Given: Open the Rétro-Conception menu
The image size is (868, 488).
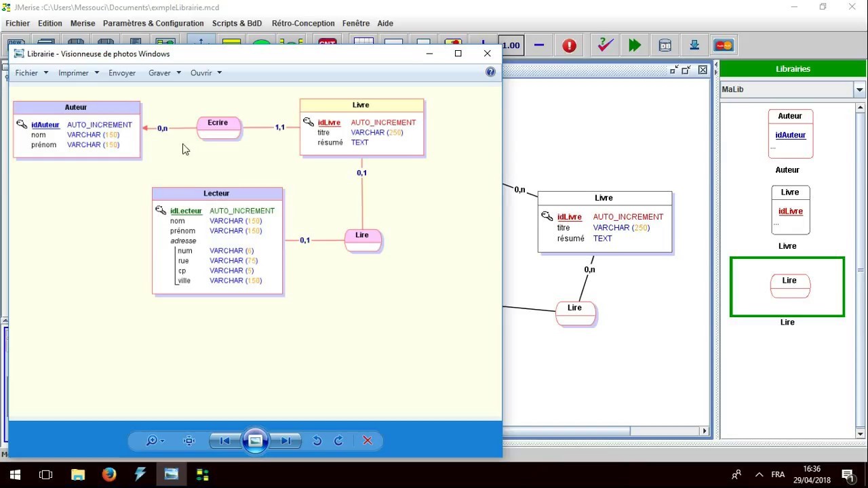Looking at the screenshot, I should click(303, 23).
